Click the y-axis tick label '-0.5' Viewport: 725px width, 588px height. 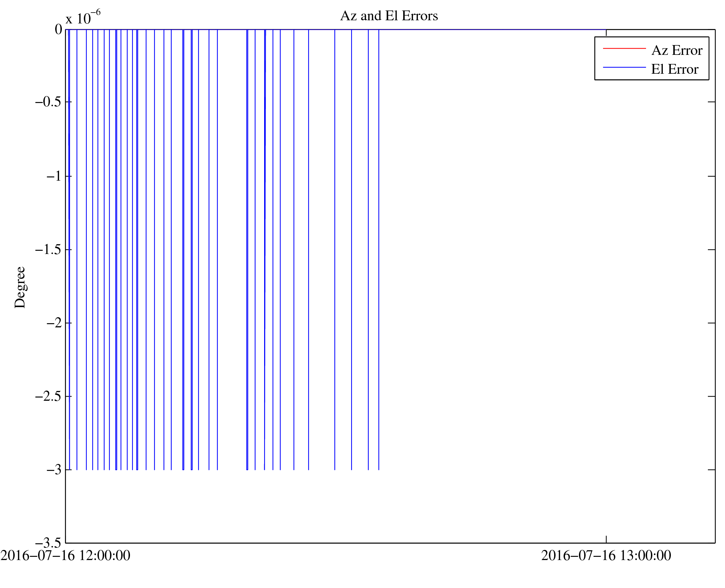click(x=48, y=102)
